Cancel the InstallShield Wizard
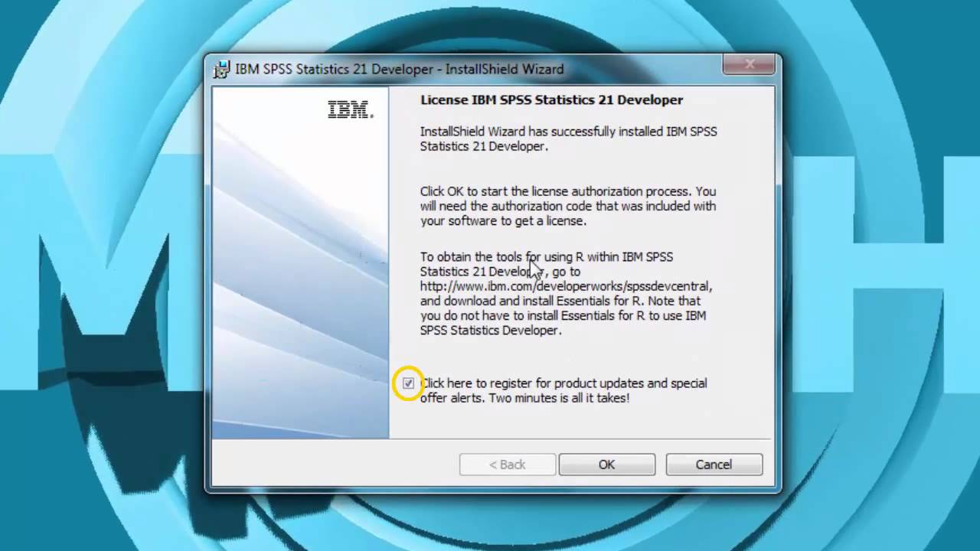Image resolution: width=980 pixels, height=551 pixels. pyautogui.click(x=714, y=465)
